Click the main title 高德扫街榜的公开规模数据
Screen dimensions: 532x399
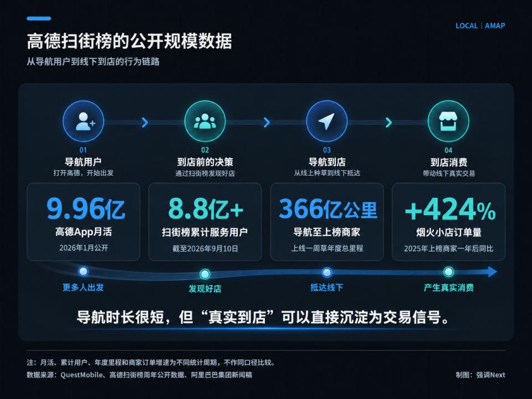click(129, 41)
